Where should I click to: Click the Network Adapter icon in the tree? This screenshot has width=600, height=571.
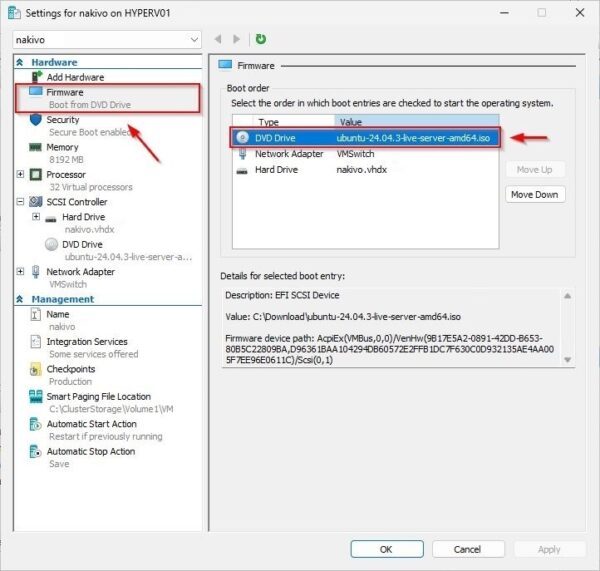pos(36,272)
